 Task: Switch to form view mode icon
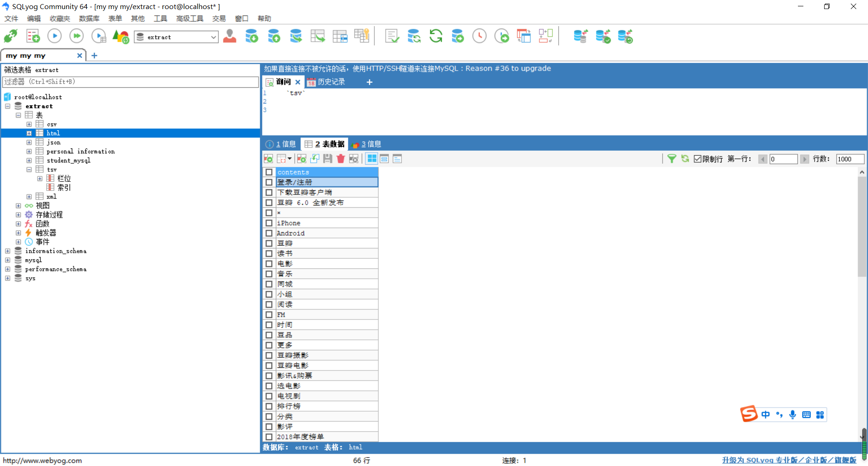(384, 159)
